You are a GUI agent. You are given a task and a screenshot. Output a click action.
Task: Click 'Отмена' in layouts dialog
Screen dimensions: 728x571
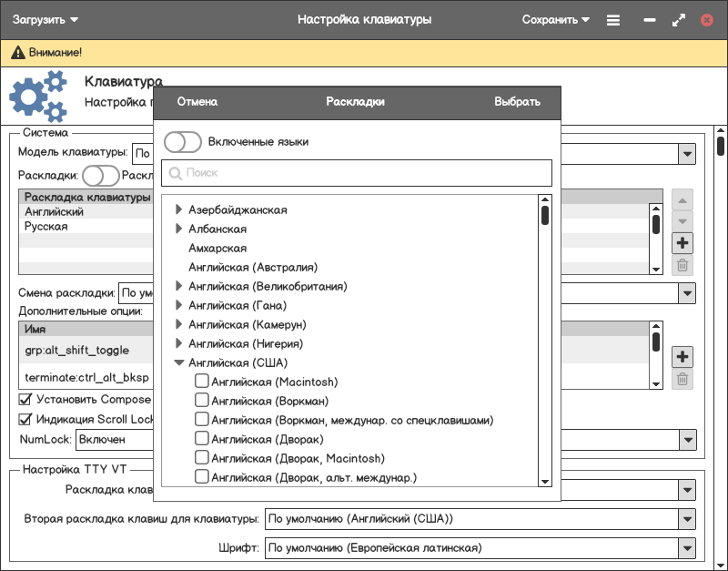(197, 102)
